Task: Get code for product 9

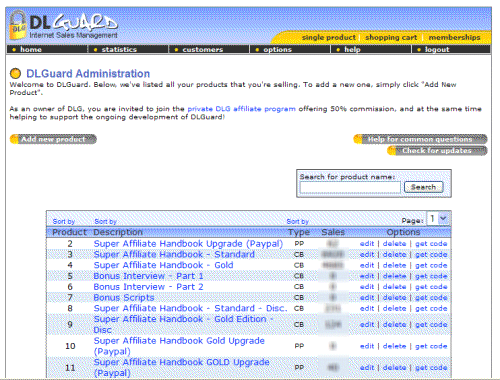Action: (431, 324)
